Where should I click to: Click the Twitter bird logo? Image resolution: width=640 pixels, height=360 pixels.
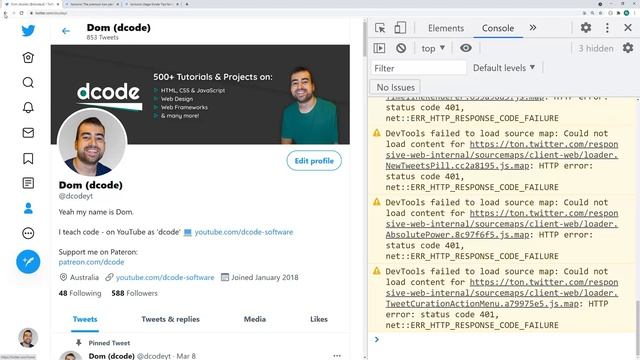[x=28, y=31]
